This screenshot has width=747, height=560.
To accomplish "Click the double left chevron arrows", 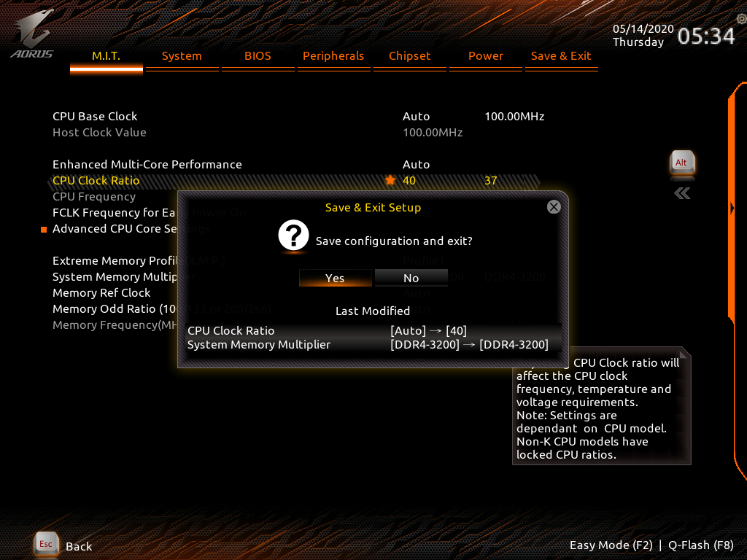I will pos(682,192).
